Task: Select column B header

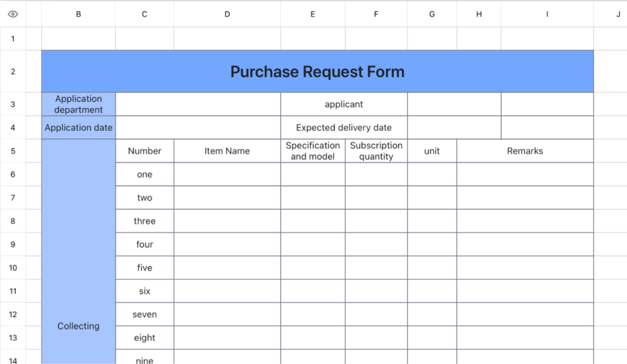Action: click(x=78, y=14)
